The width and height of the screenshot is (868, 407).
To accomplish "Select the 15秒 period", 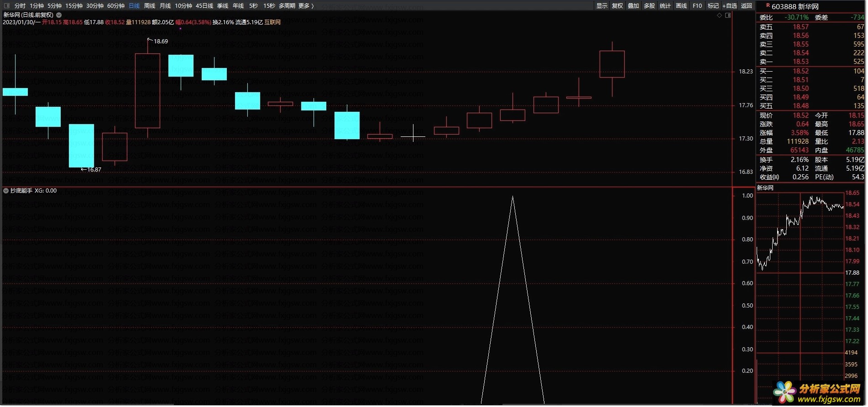I will click(x=269, y=6).
